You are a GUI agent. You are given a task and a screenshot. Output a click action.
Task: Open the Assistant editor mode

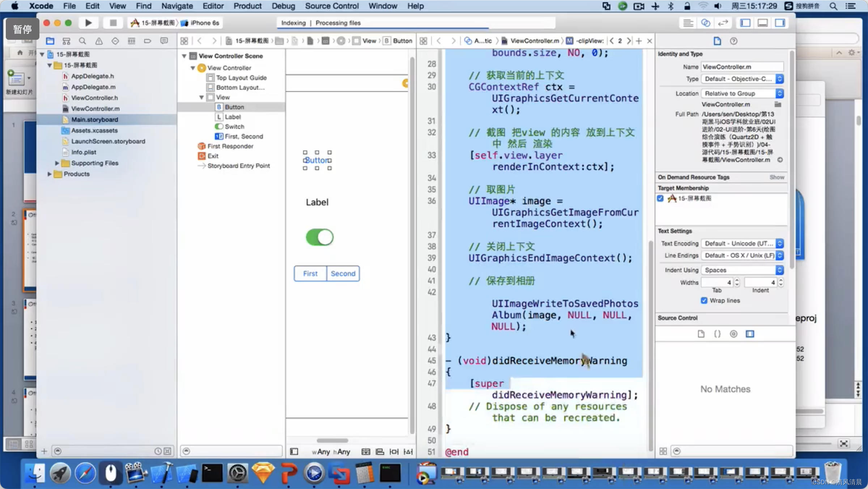(x=705, y=23)
